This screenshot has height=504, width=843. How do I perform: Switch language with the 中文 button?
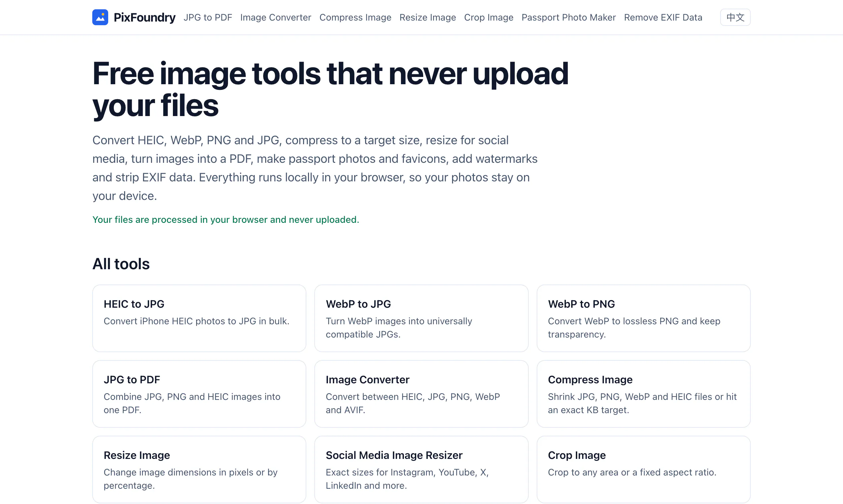click(x=735, y=17)
